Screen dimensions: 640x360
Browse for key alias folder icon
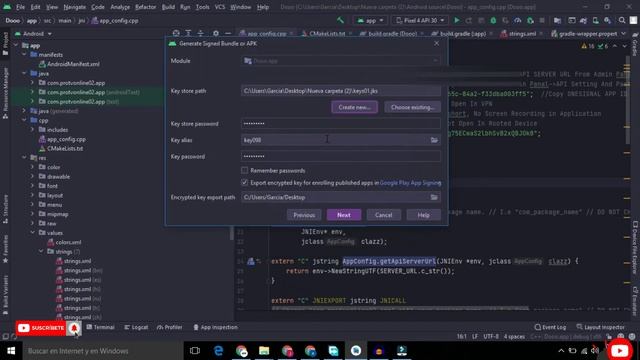[x=434, y=140]
